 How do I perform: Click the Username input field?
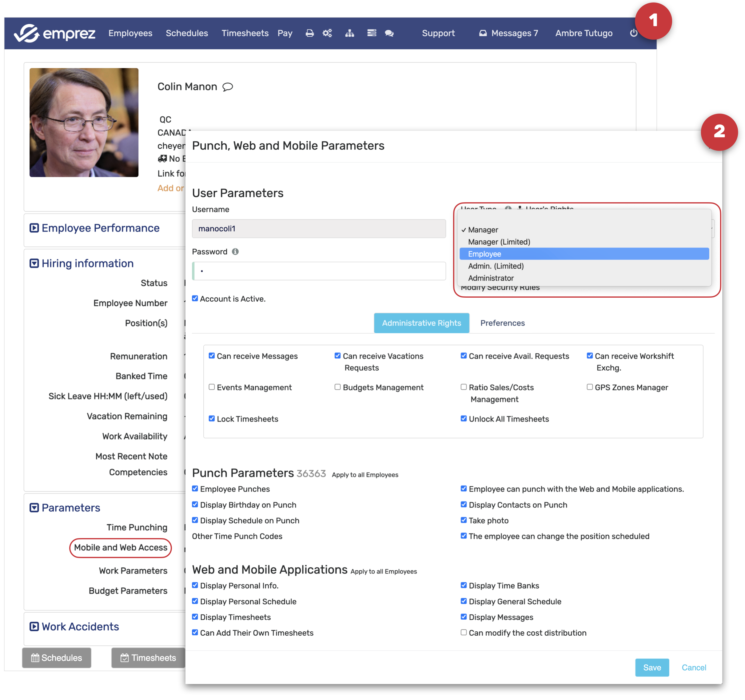click(x=319, y=229)
